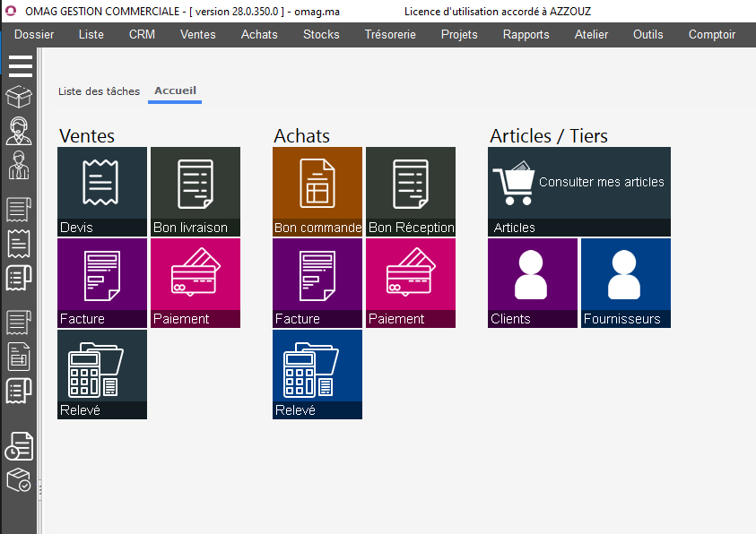Viewport: 756px width, 534px height.
Task: Open the Trésorerie menu
Action: (x=390, y=35)
